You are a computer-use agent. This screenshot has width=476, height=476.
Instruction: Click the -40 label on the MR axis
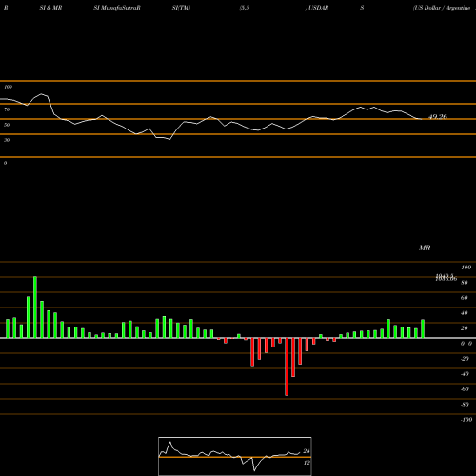click(465, 374)
